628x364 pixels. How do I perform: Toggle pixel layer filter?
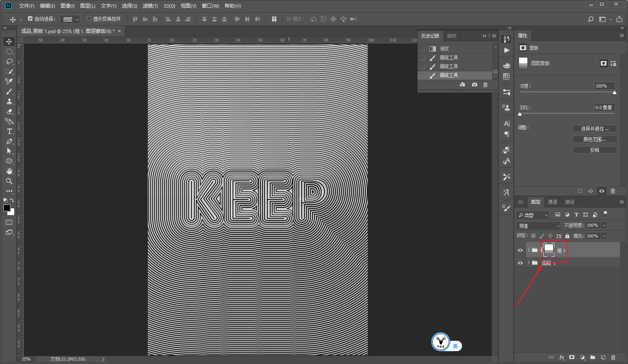558,215
